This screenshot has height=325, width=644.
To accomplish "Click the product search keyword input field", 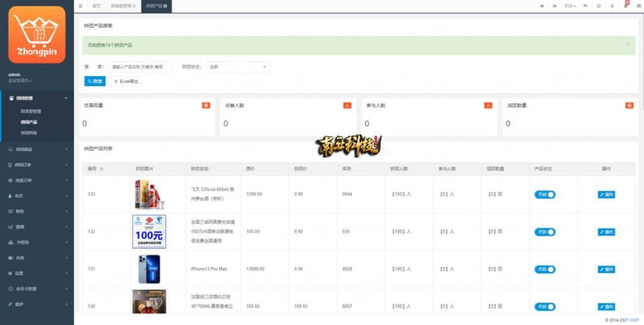I will (140, 66).
